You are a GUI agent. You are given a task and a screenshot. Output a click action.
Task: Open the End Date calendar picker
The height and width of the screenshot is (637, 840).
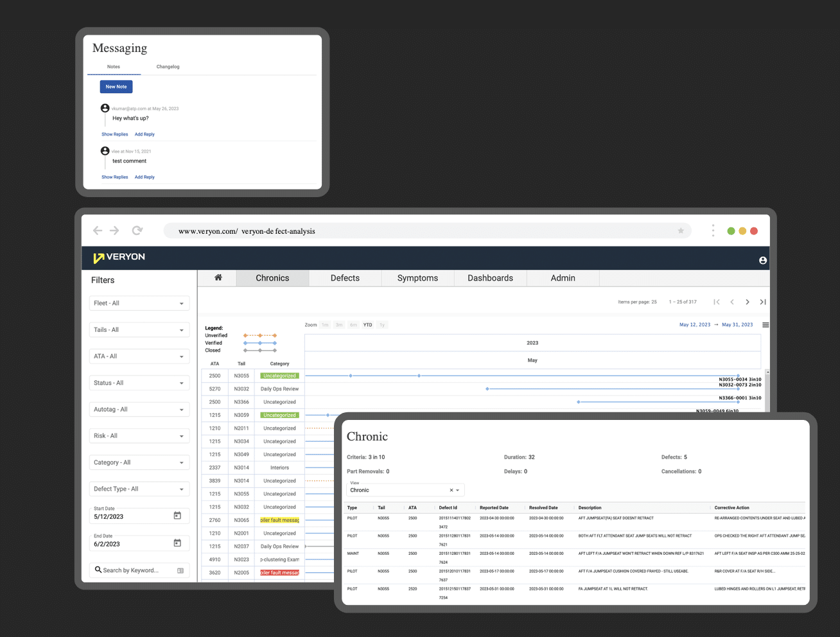pos(177,543)
